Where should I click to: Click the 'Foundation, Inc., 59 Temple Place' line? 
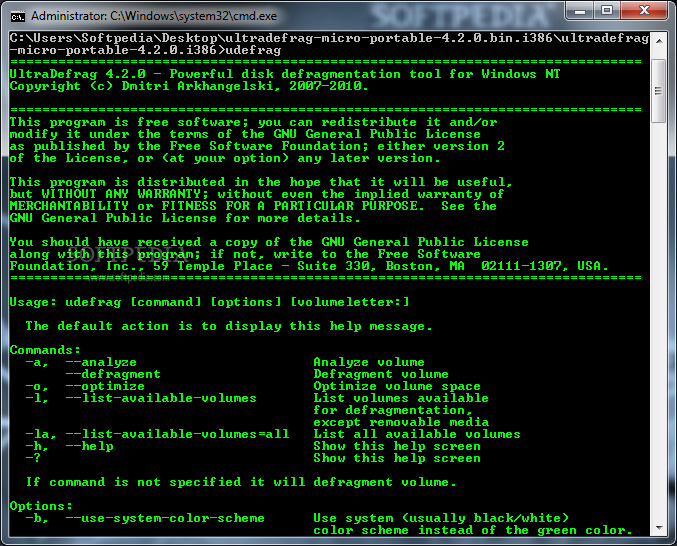pos(309,266)
